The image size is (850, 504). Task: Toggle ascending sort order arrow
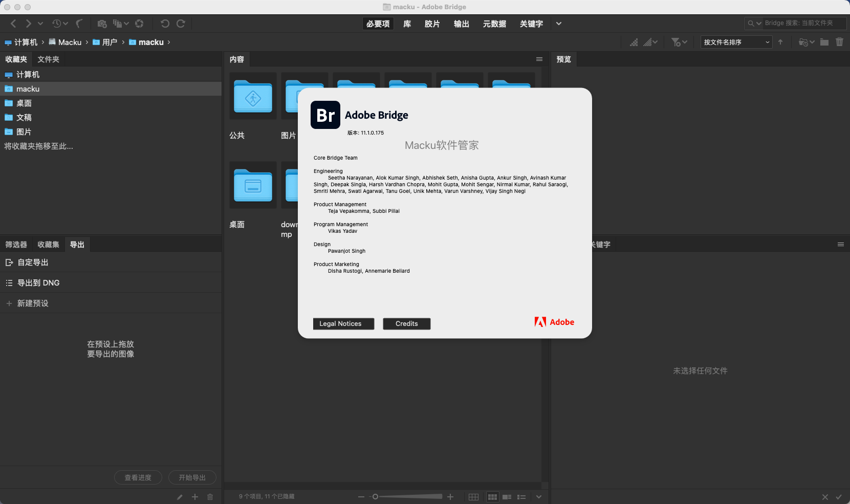(x=780, y=42)
